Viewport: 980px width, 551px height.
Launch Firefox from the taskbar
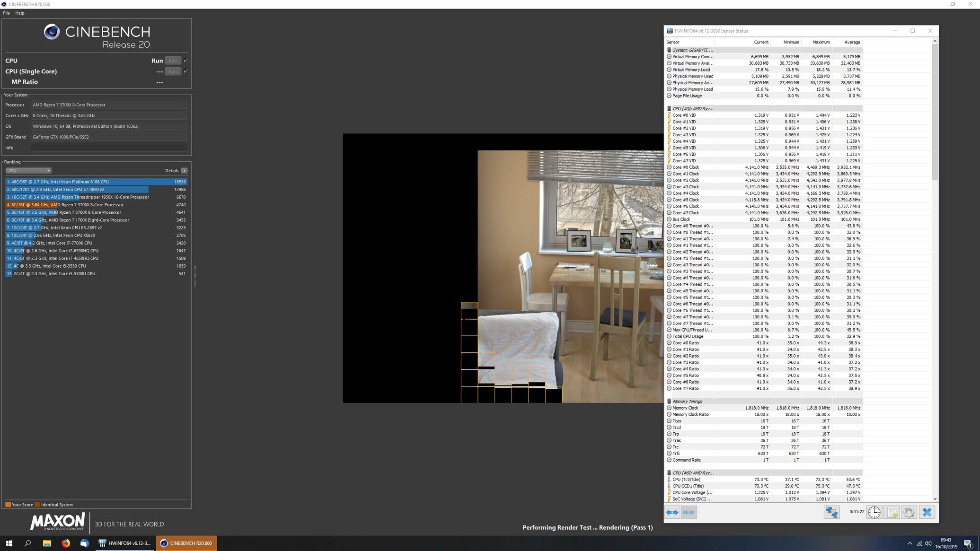[65, 543]
